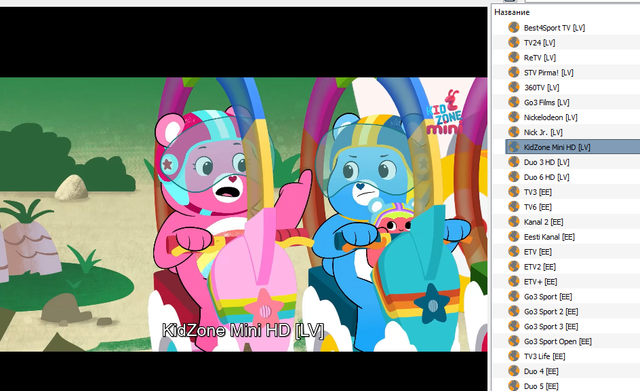Play Go3 Films [LV] channel

[x=547, y=102]
